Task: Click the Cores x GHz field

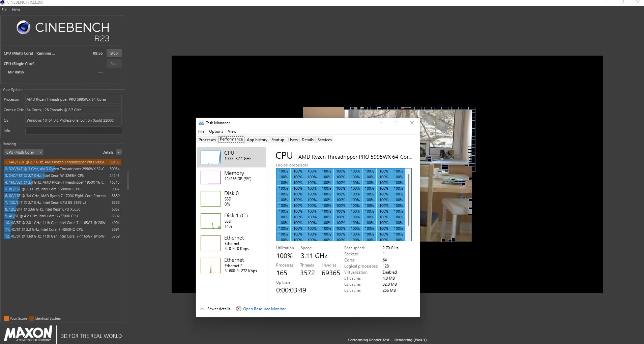Action: (x=74, y=110)
